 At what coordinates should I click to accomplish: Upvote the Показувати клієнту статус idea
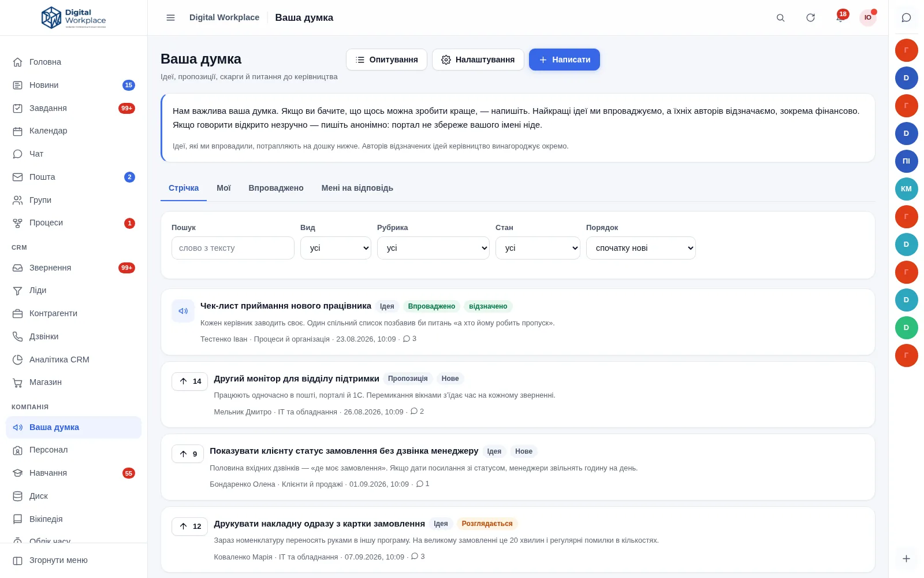pos(188,454)
